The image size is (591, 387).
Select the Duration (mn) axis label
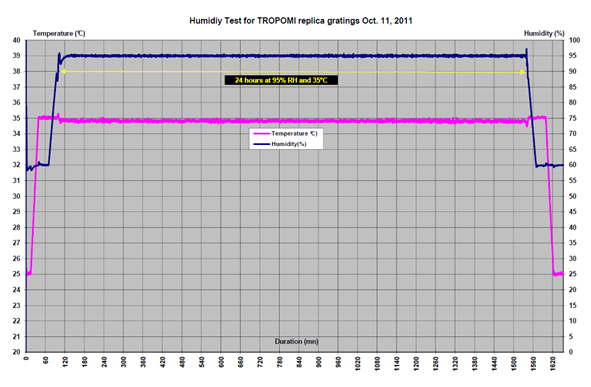point(296,341)
